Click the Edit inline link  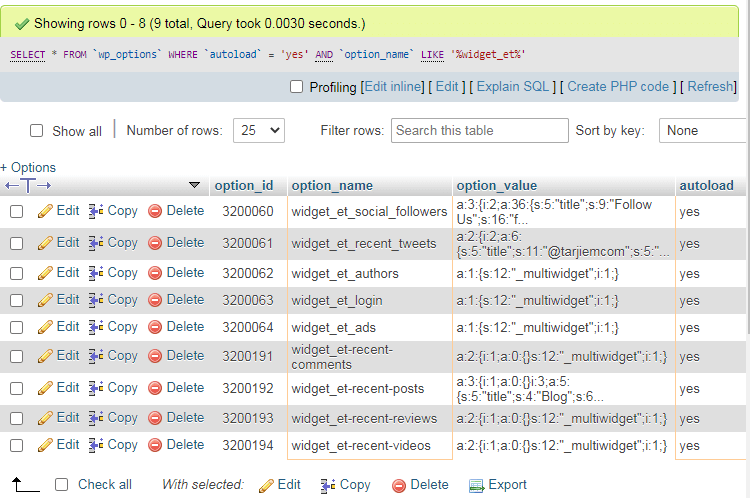(x=394, y=87)
